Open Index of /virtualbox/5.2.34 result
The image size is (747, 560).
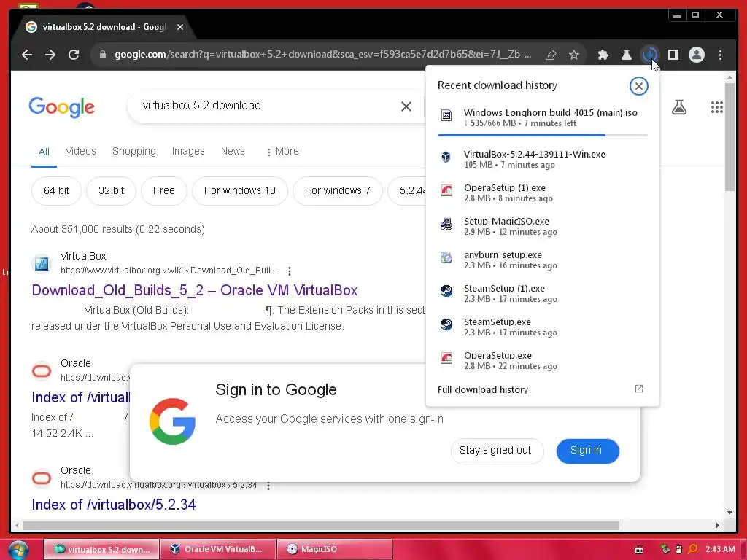pyautogui.click(x=113, y=505)
